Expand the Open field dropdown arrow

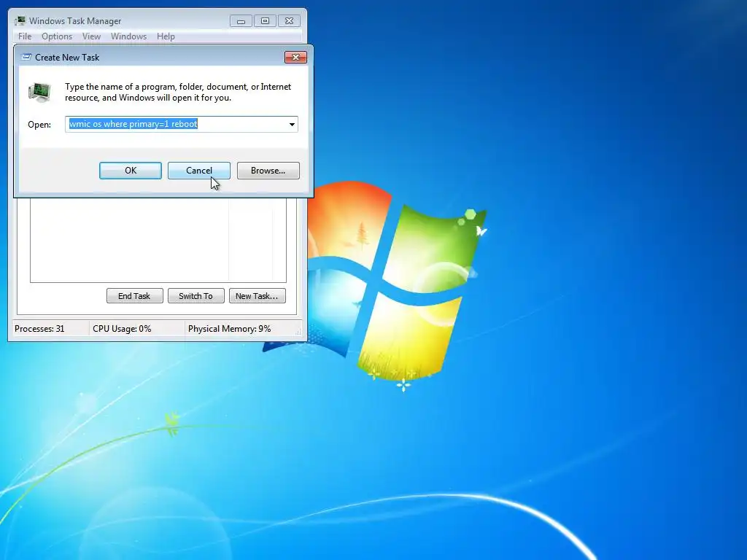tap(292, 124)
